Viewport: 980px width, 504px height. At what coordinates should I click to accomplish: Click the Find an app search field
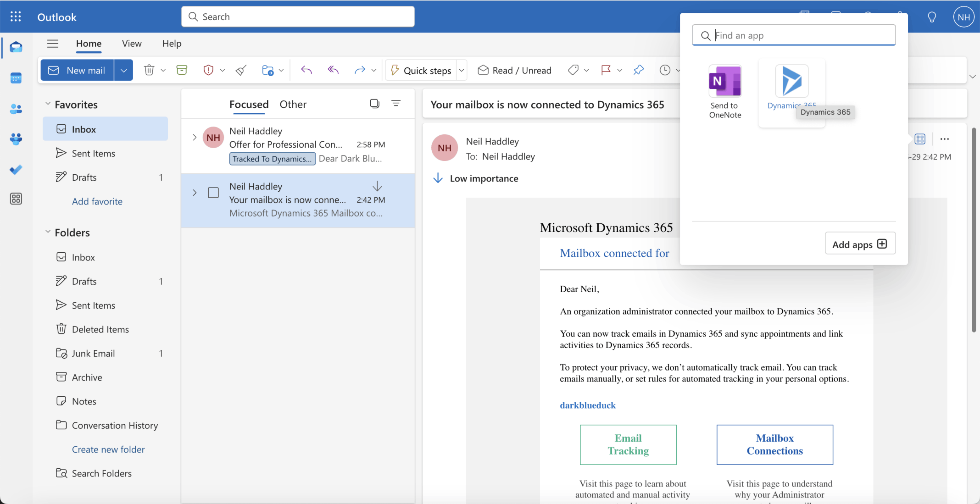pyautogui.click(x=793, y=35)
